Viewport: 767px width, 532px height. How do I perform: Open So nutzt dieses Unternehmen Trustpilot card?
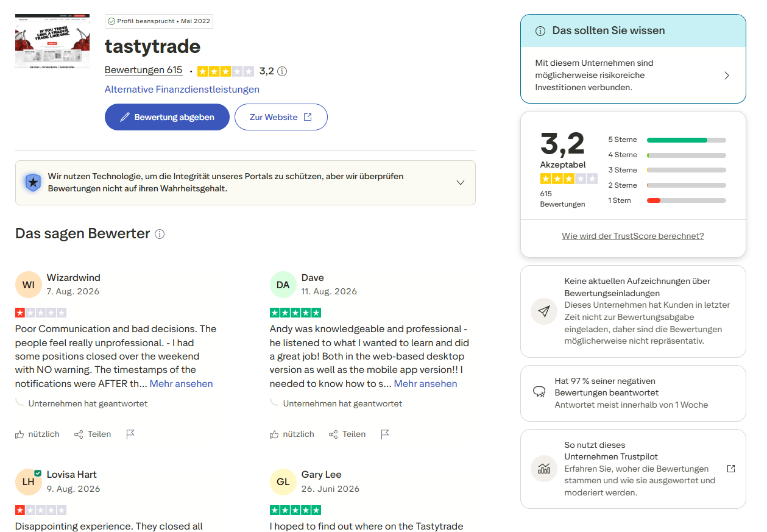coord(633,469)
